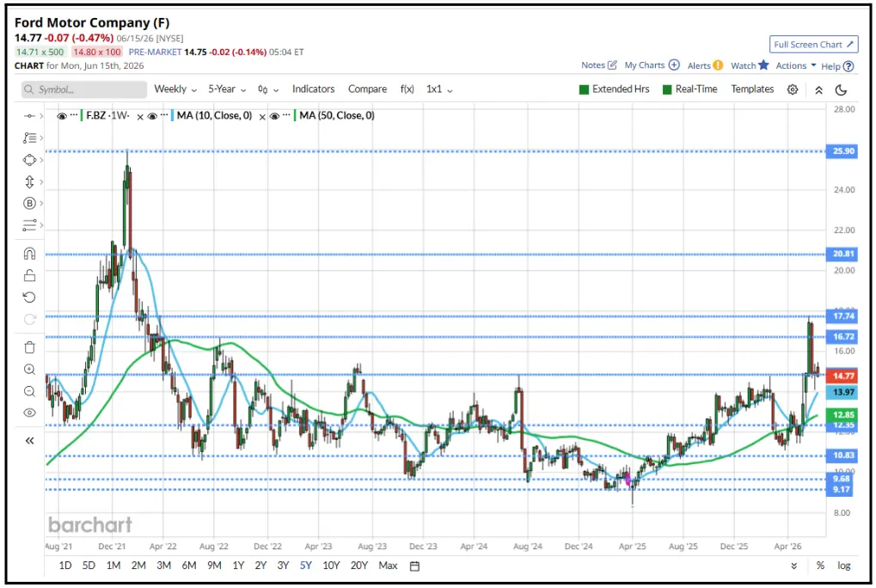876x588 pixels.
Task: Open the Help link
Action: click(x=837, y=66)
